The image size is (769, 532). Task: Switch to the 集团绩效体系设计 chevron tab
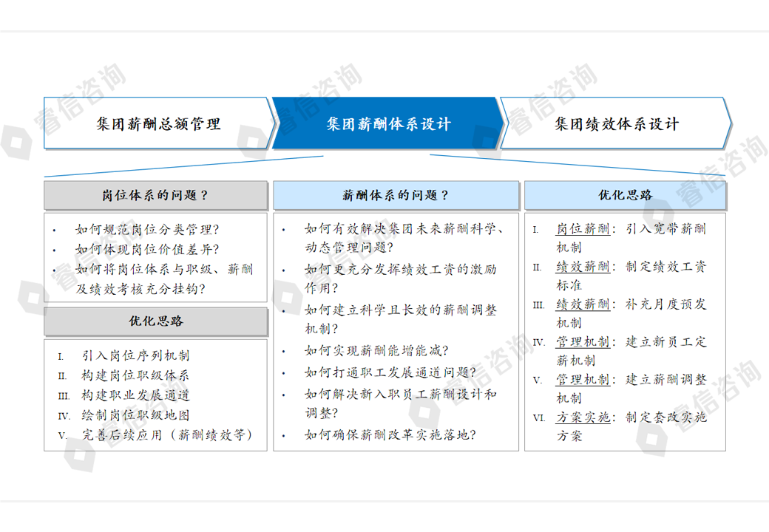617,123
